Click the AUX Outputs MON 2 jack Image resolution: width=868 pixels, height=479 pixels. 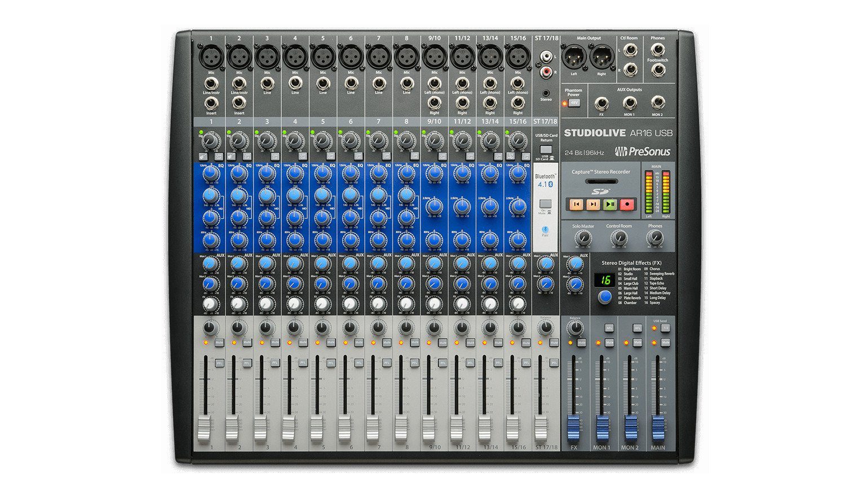point(657,103)
